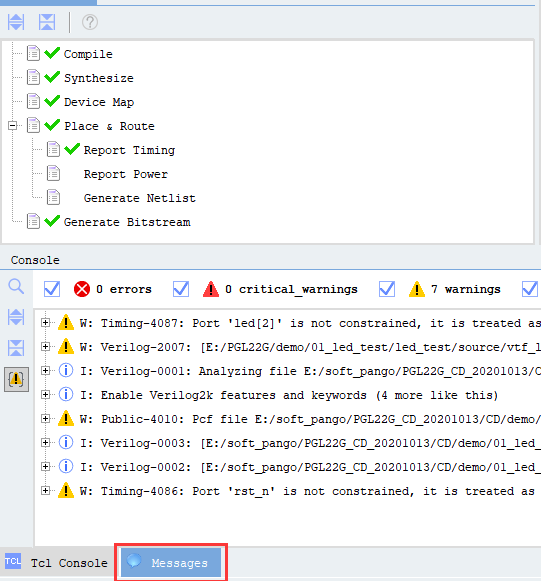Viewport: 541px width, 581px height.
Task: Collapse all messages with console collapse icon
Action: click(x=16, y=348)
